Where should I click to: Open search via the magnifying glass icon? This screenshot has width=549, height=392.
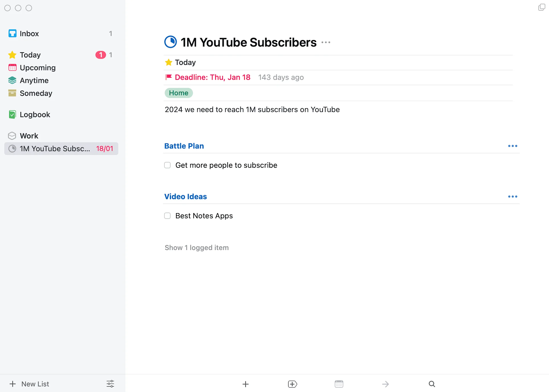point(432,384)
